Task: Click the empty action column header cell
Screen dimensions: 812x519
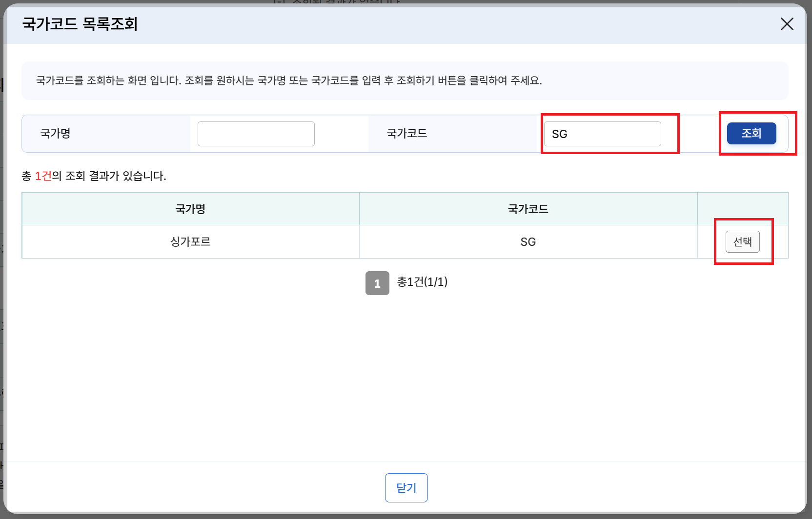Action: [742, 208]
